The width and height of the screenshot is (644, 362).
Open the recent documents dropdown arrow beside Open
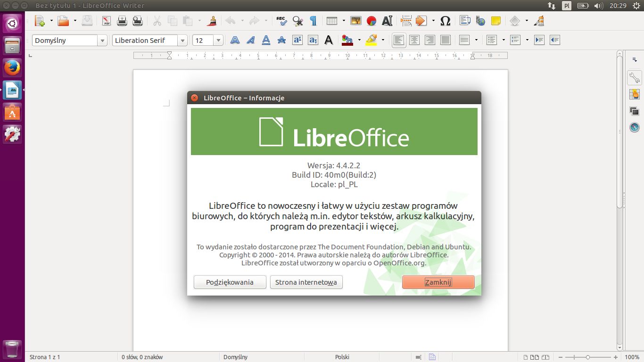75,21
